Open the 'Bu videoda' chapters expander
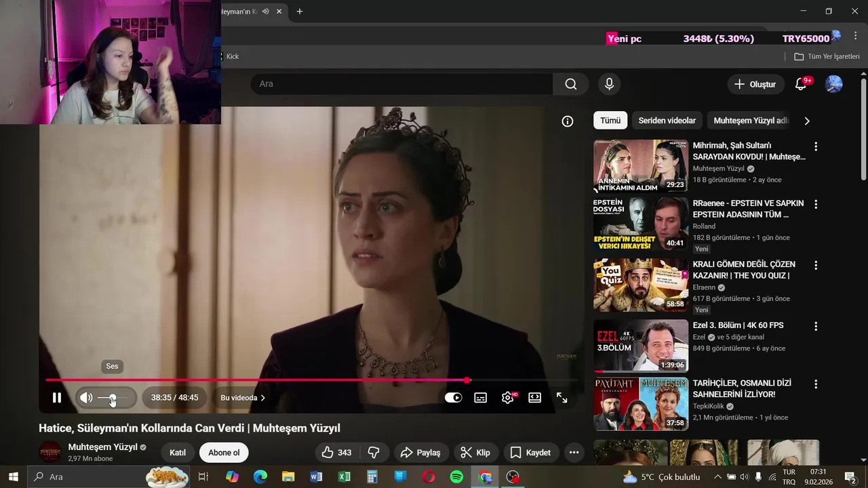The width and height of the screenshot is (868, 488). 243,398
